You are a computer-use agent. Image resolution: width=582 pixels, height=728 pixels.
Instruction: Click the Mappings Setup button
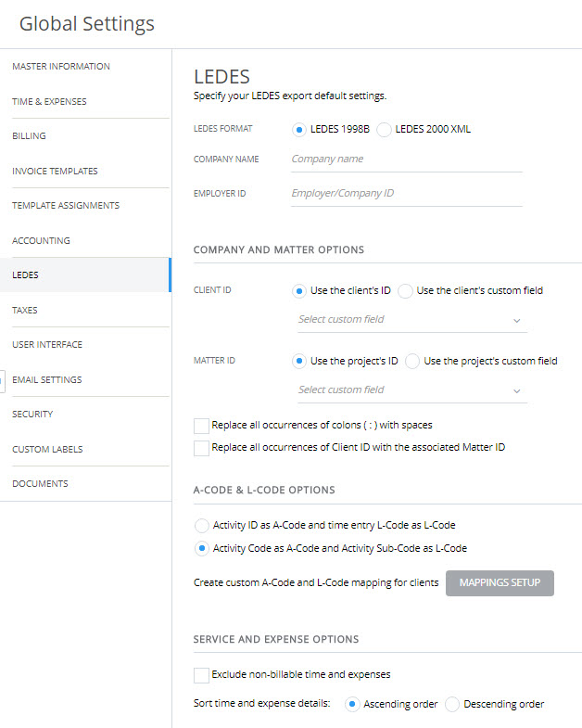(x=500, y=583)
